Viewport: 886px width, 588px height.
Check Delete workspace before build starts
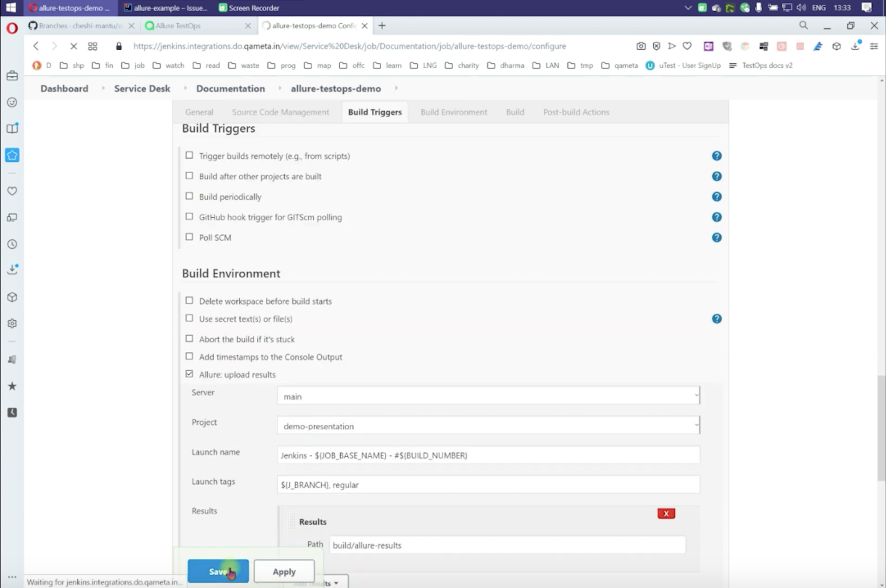pyautogui.click(x=189, y=301)
